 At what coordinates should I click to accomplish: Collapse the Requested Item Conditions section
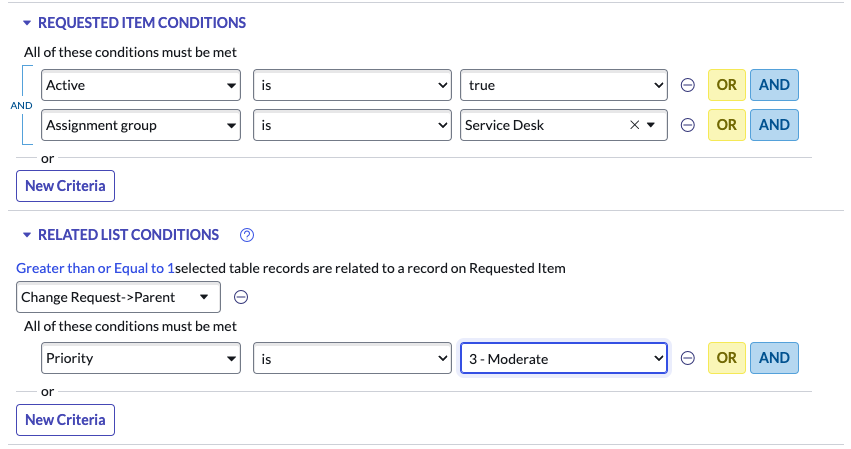coord(28,23)
